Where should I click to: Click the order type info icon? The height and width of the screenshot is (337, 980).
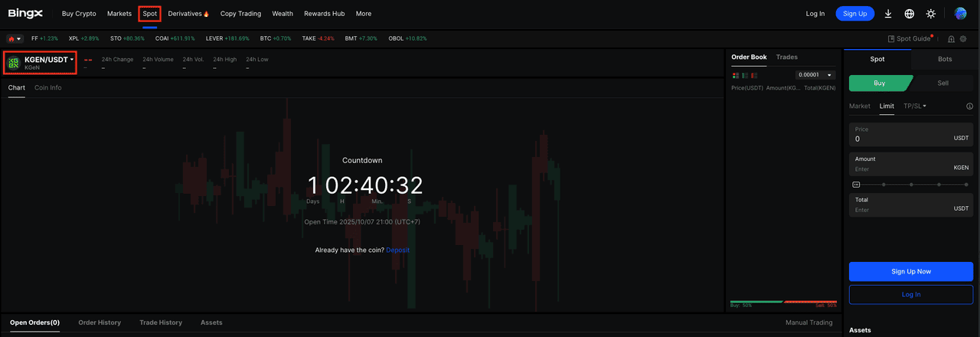point(969,106)
